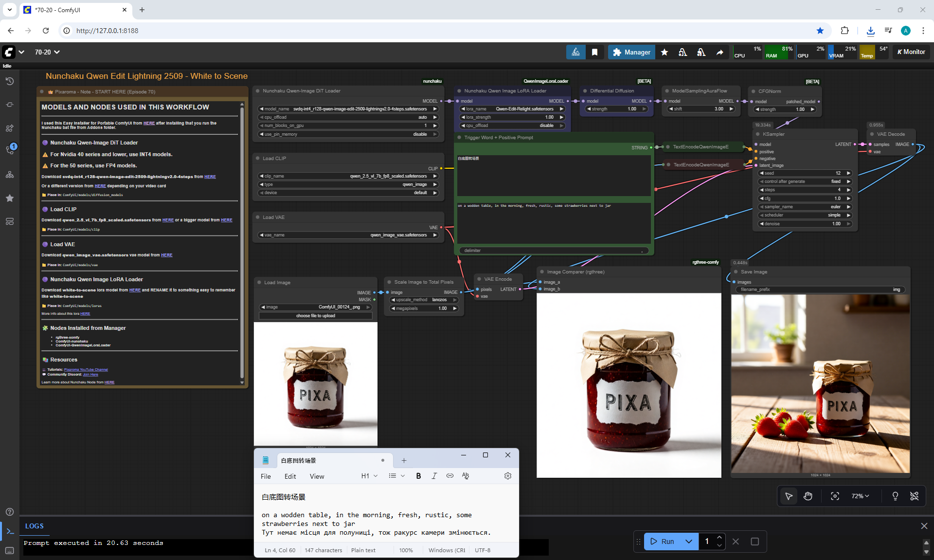
Task: Select the hand pan tool
Action: (x=808, y=496)
